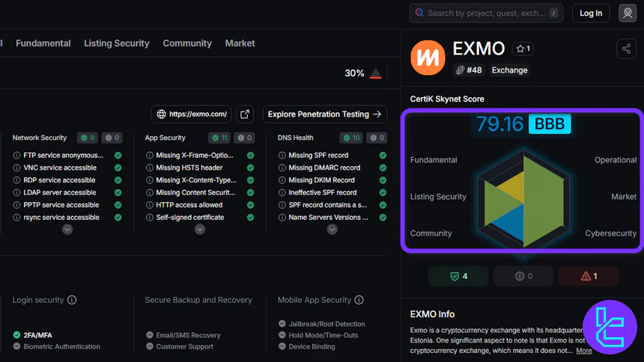Click the 79.16 Skynet score value
The height and width of the screenshot is (362, 644).
click(499, 123)
